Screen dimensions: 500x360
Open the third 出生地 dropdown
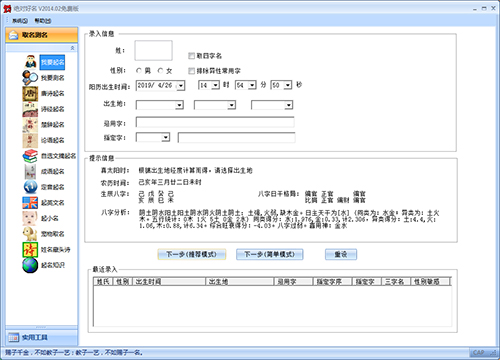pos(289,105)
